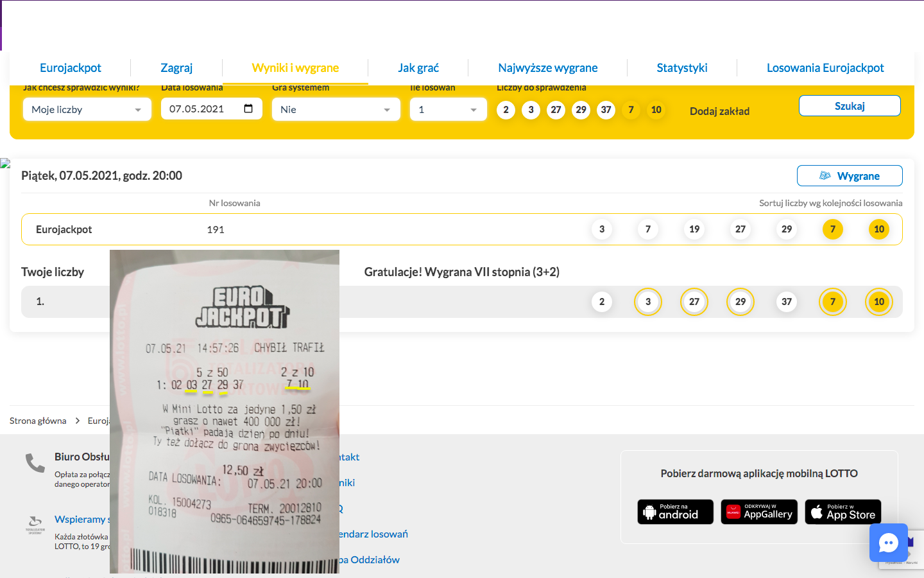Expand the Moje liczby dropdown
This screenshot has width=924, height=578.
coord(87,109)
